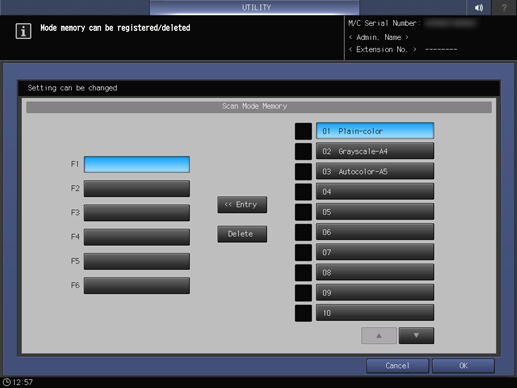517x388 pixels.
Task: Select the UTILITY tab
Action: [255, 7]
